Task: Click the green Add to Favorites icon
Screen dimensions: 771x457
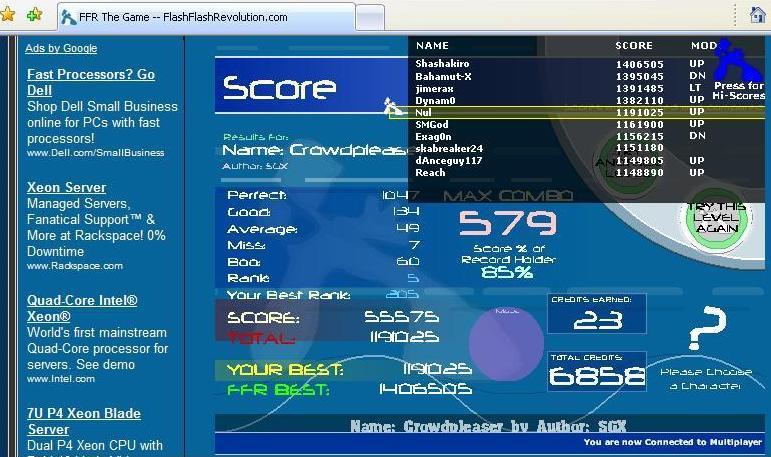Action: 34,14
